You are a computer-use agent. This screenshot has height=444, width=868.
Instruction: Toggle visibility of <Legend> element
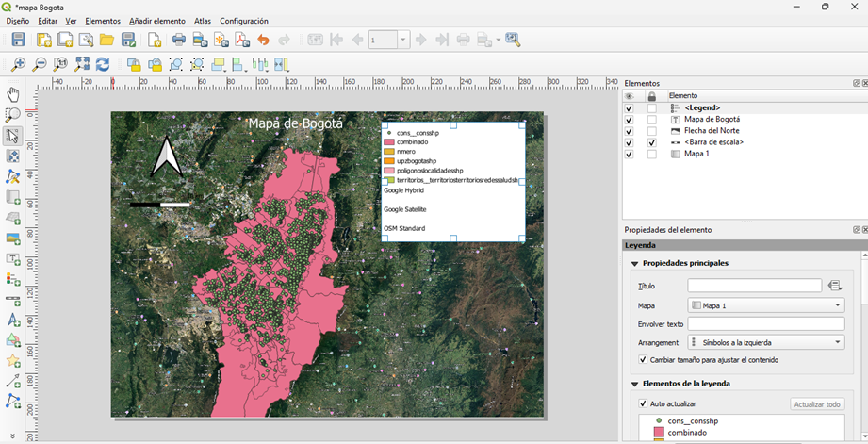coord(629,108)
